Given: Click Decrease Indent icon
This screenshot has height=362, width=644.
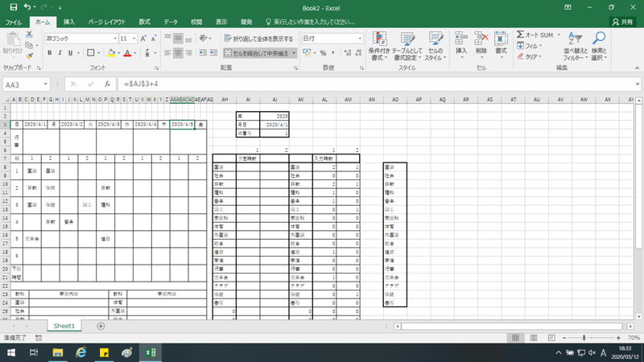Looking at the screenshot, I should [x=203, y=53].
